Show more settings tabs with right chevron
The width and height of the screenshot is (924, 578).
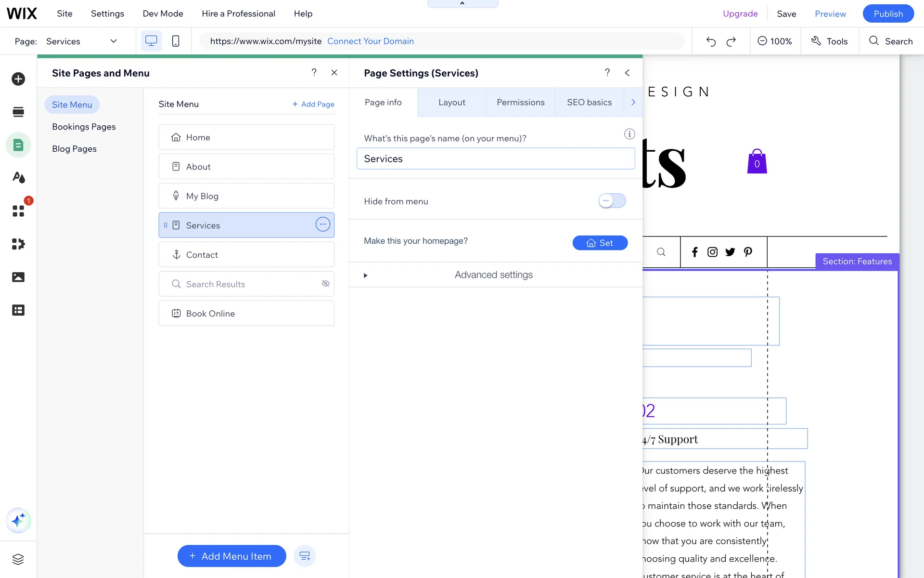tap(633, 102)
